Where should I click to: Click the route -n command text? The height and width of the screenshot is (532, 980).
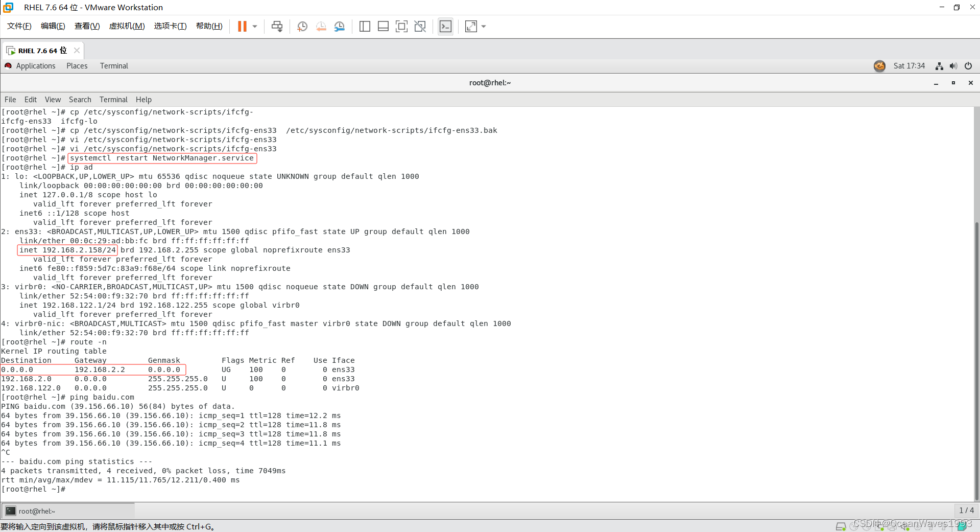88,342
